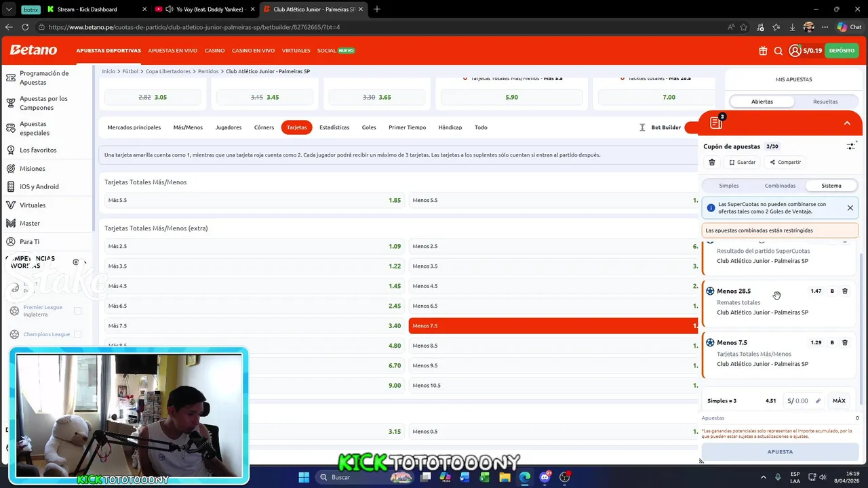The image size is (868, 488).
Task: Open Para Ti in sidebar
Action: 29,241
